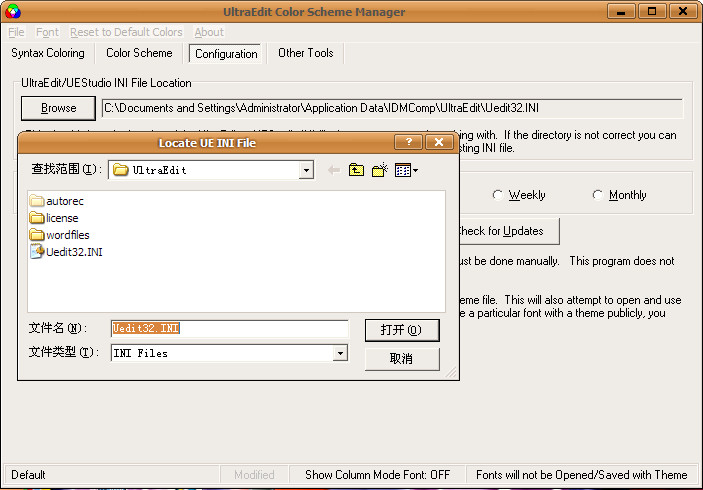The width and height of the screenshot is (703, 490).
Task: Click the dialog resize grip corner
Action: [451, 372]
